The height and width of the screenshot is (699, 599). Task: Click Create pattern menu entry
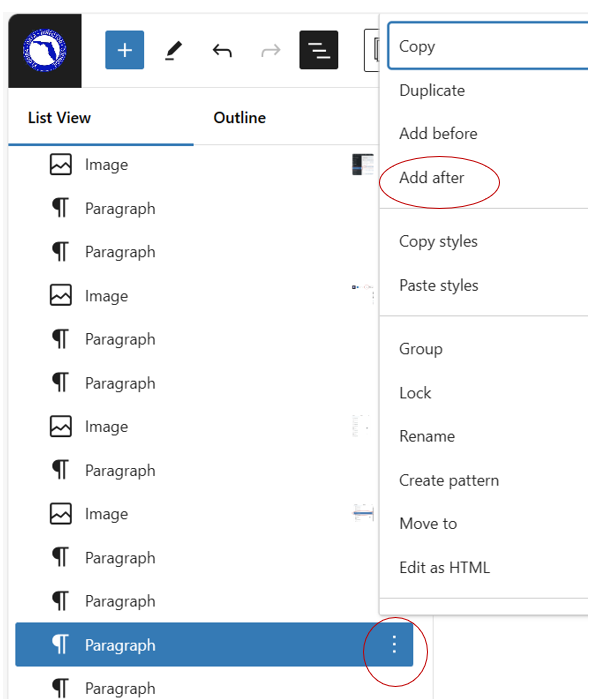449,481
